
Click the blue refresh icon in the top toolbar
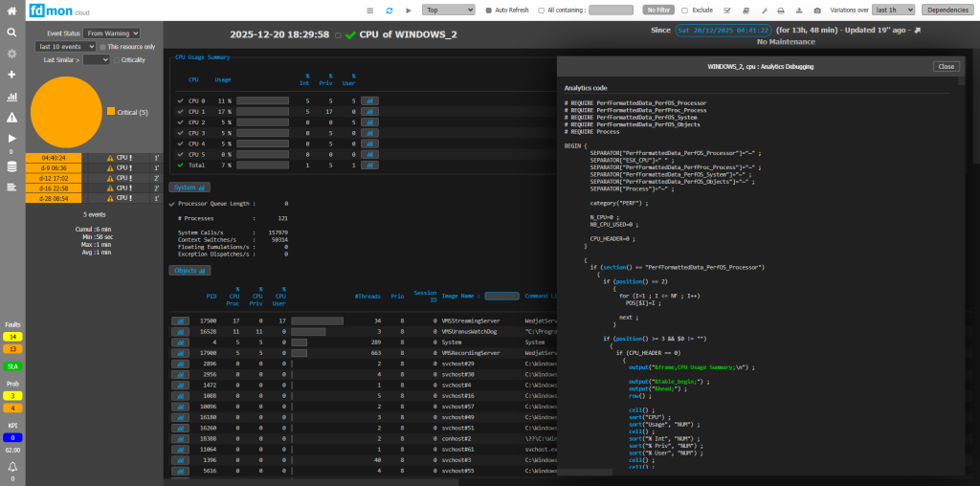click(389, 10)
